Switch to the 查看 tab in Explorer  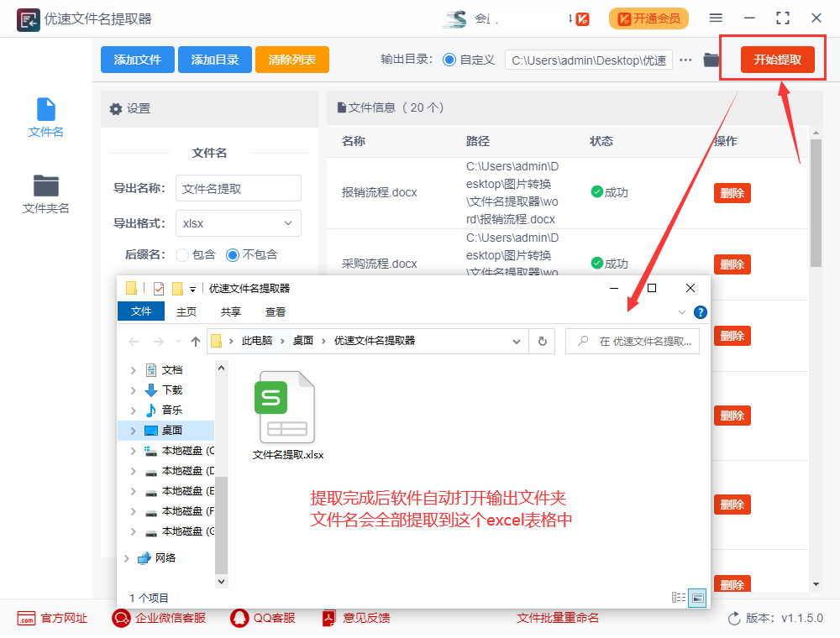(276, 311)
